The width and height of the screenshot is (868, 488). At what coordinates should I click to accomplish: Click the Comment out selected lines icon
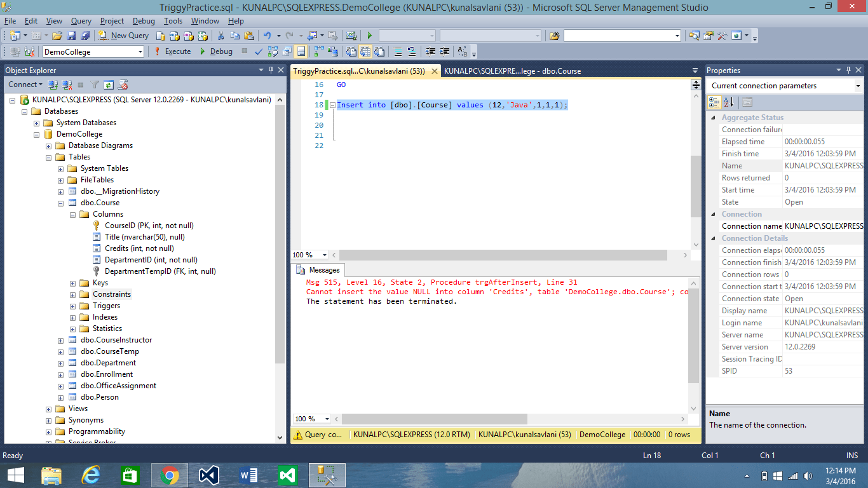pos(397,51)
